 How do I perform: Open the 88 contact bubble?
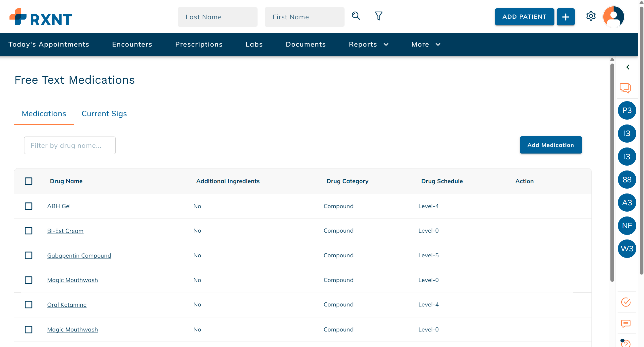pyautogui.click(x=627, y=179)
